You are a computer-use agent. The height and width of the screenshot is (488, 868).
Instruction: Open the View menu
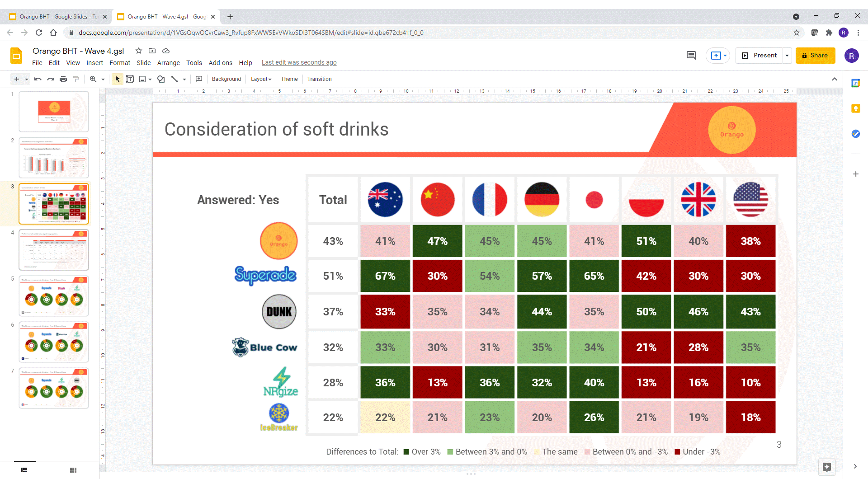point(73,63)
